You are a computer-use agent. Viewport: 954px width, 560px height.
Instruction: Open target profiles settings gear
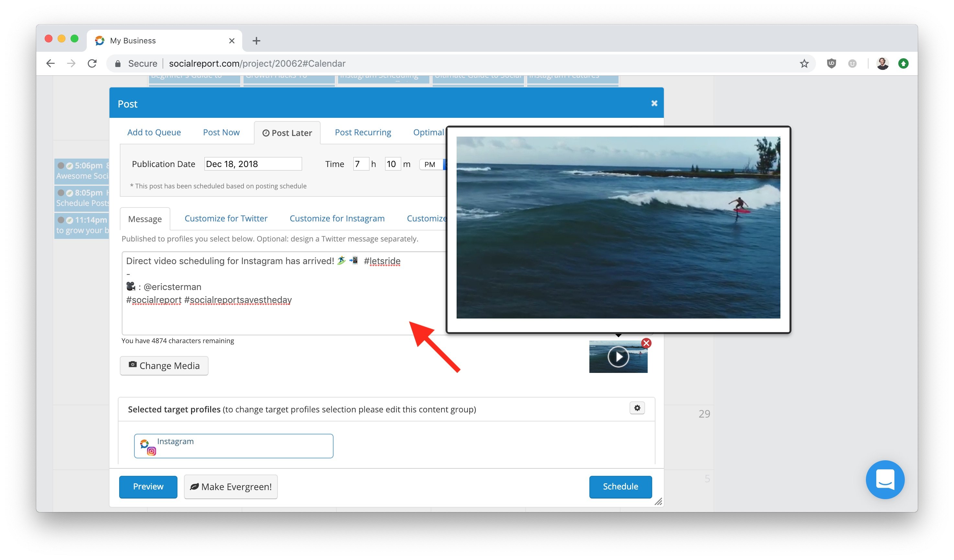(637, 408)
